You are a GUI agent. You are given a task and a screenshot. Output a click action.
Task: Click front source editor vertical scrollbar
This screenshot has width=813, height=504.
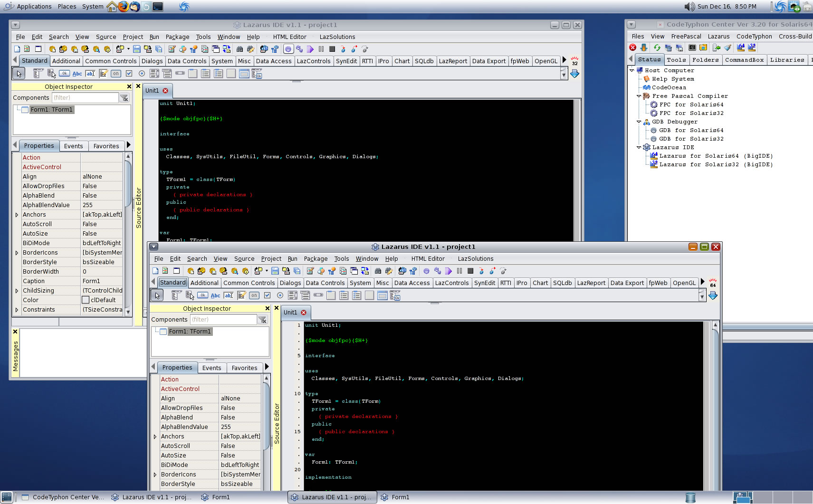coord(715,406)
